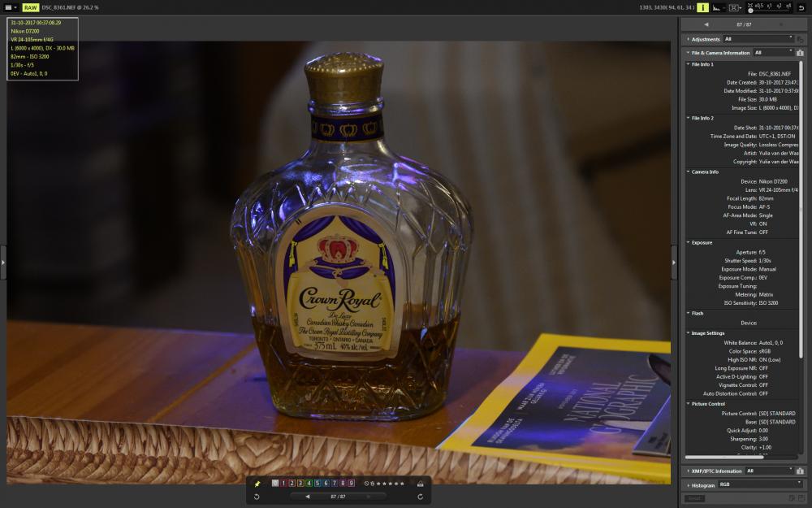Go to previous image in floating toolbar
The height and width of the screenshot is (508, 812).
[x=308, y=497]
